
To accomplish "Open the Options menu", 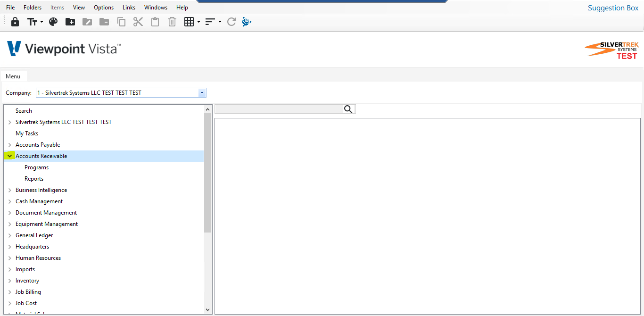I will tap(104, 8).
